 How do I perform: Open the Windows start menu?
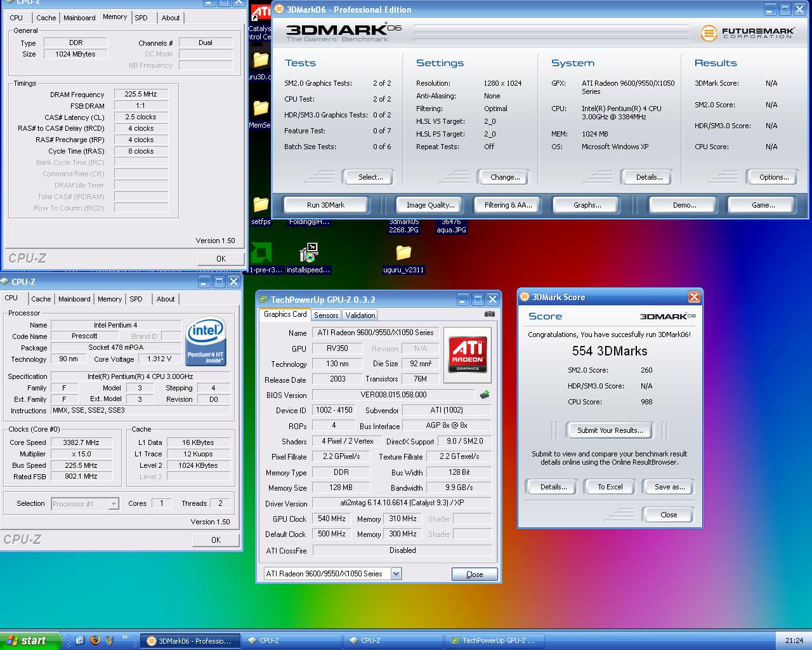[x=30, y=640]
